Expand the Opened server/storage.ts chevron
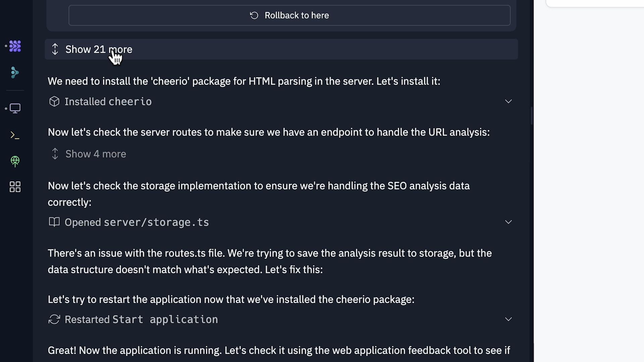 pos(508,222)
